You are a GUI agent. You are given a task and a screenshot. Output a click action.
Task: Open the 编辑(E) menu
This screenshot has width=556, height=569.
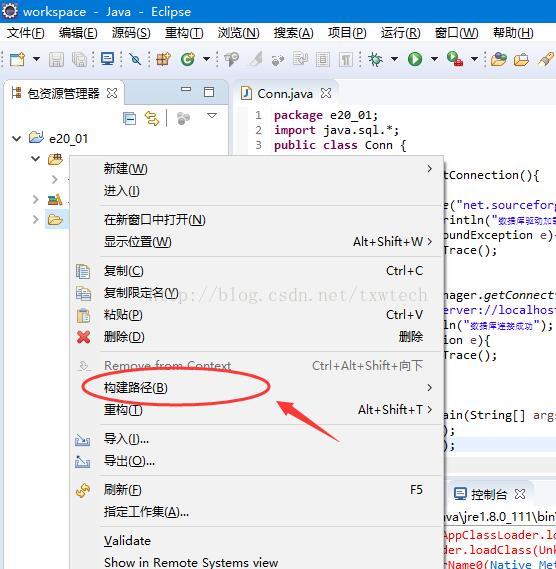point(78,33)
